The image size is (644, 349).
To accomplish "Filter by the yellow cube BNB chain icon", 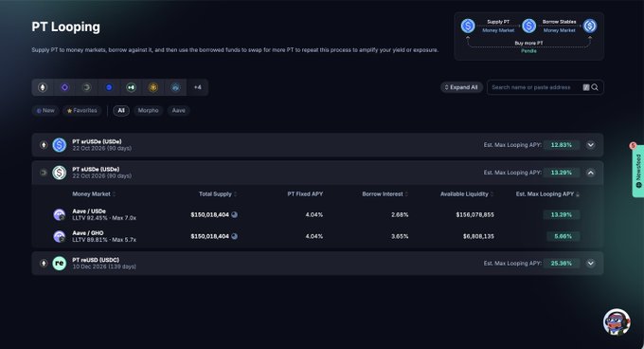I will coord(153,87).
